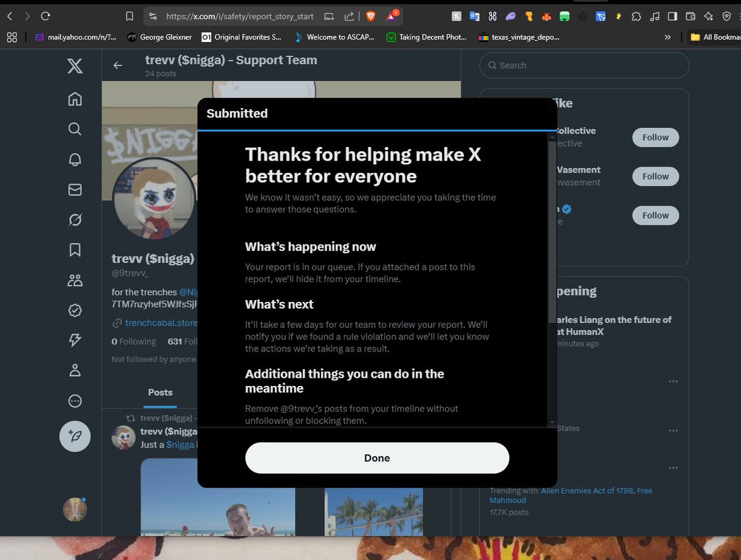
Task: Open Messages envelope in the sidebar
Action: (75, 190)
